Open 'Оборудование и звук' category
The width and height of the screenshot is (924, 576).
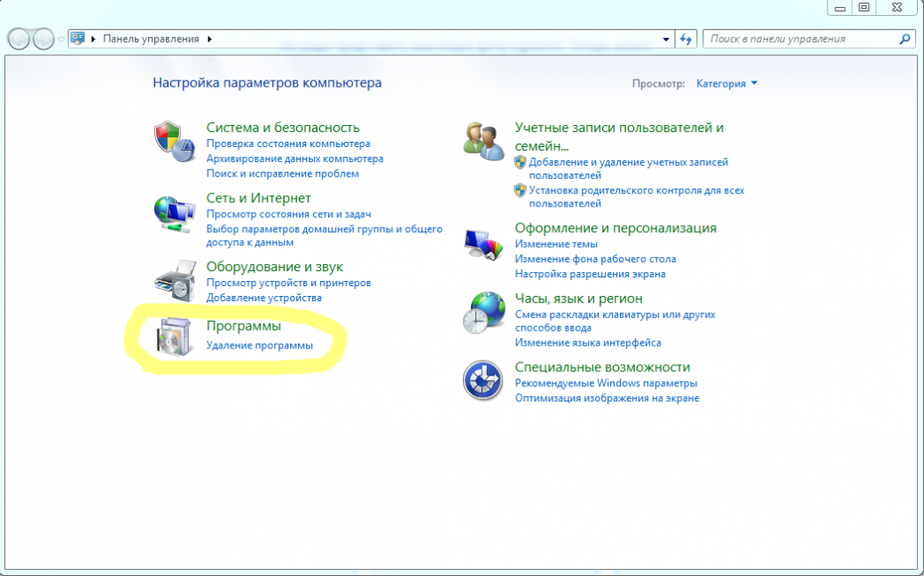(275, 267)
